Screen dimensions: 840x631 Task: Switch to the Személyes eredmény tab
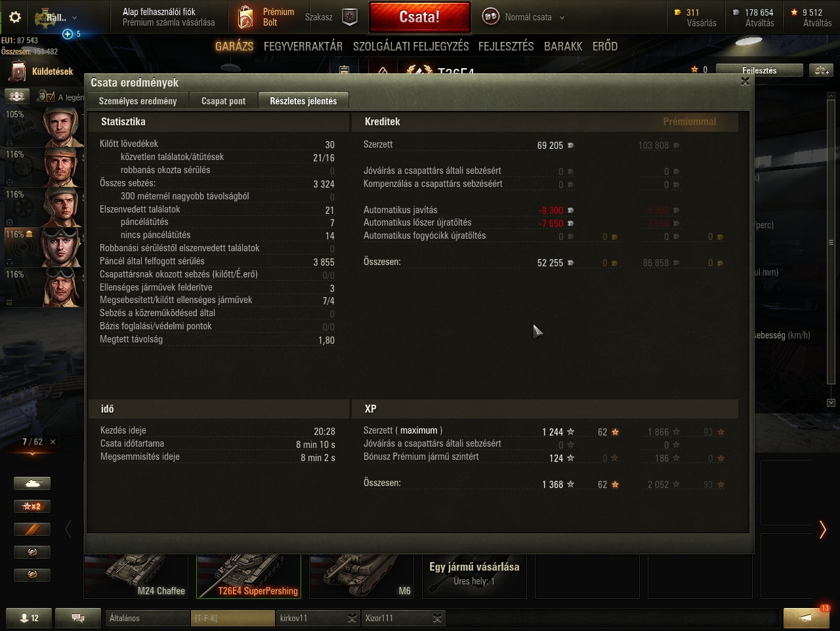[x=138, y=101]
